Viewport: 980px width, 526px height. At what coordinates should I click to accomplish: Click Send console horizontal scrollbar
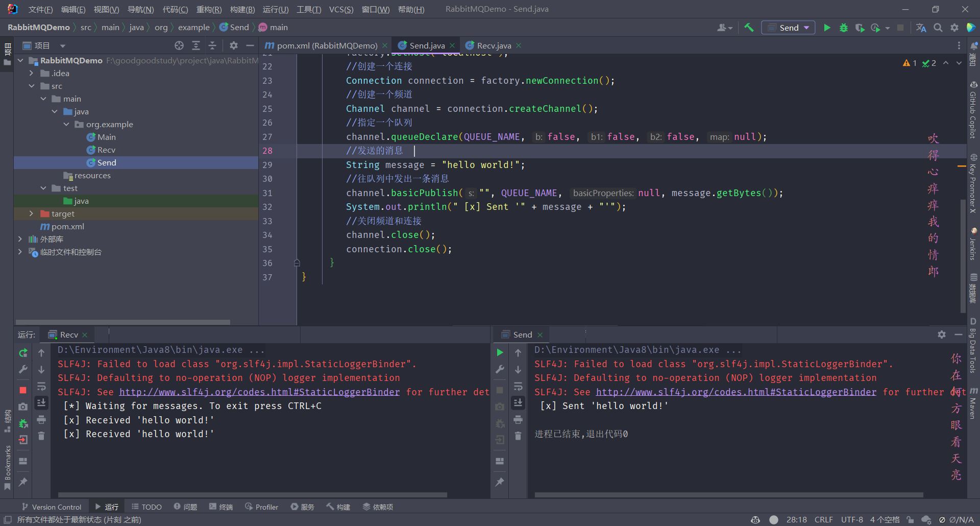(729, 495)
